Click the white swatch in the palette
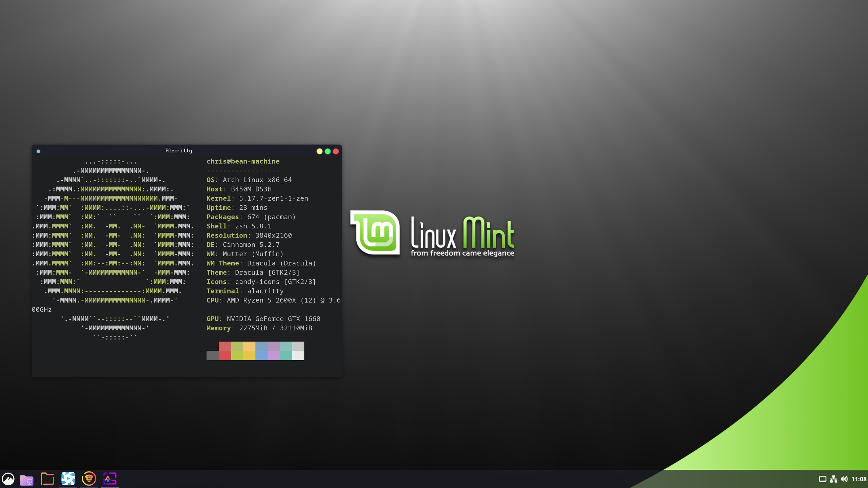This screenshot has height=488, width=868. 298,355
